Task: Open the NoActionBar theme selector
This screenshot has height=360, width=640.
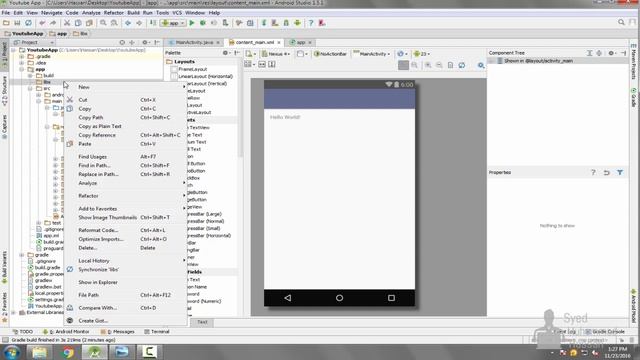Action: point(331,53)
